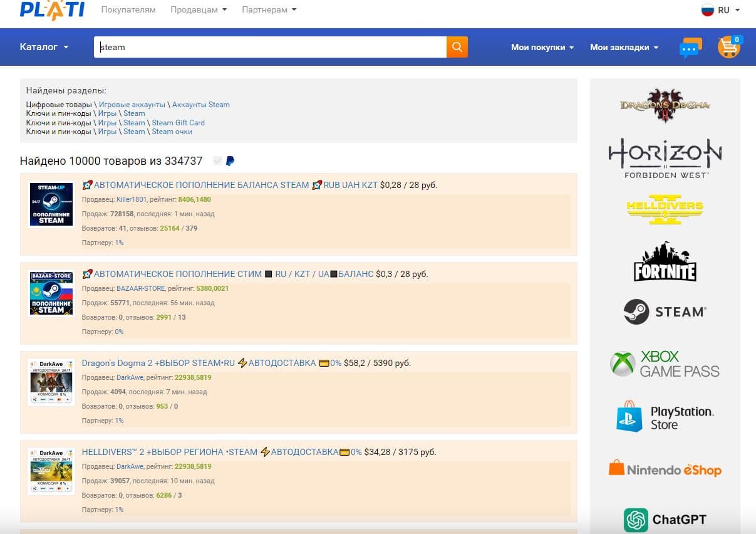Open the Покупателям menu item
The image size is (756, 534).
click(128, 10)
